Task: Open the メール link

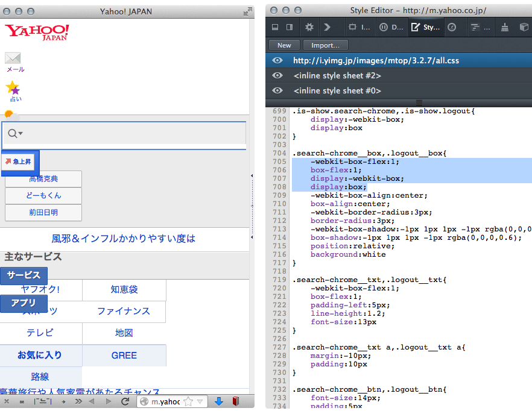Action: pyautogui.click(x=16, y=69)
